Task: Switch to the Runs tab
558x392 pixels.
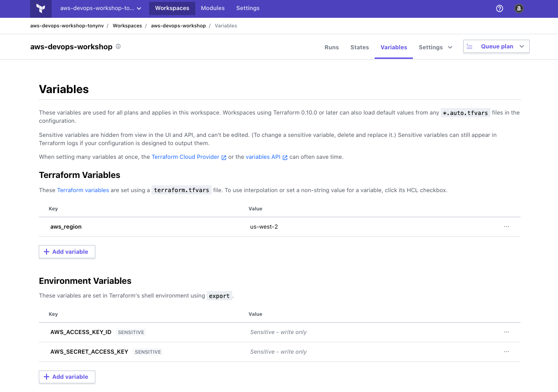Action: pyautogui.click(x=332, y=47)
